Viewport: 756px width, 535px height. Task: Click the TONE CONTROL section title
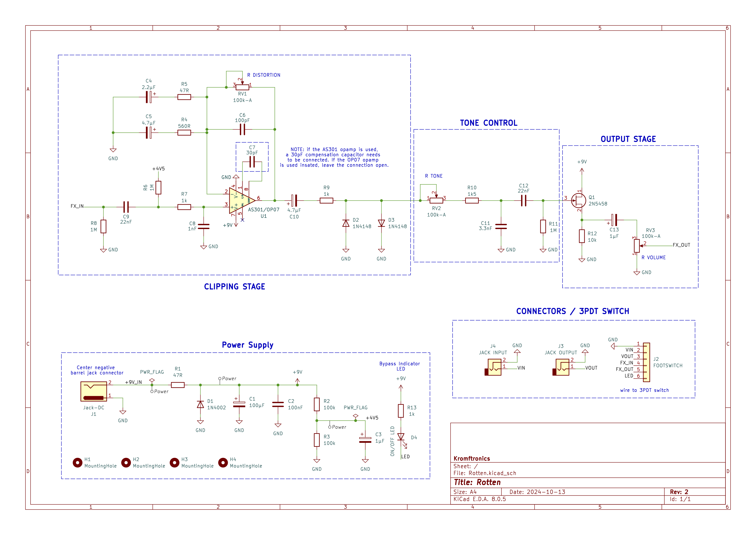click(x=489, y=123)
